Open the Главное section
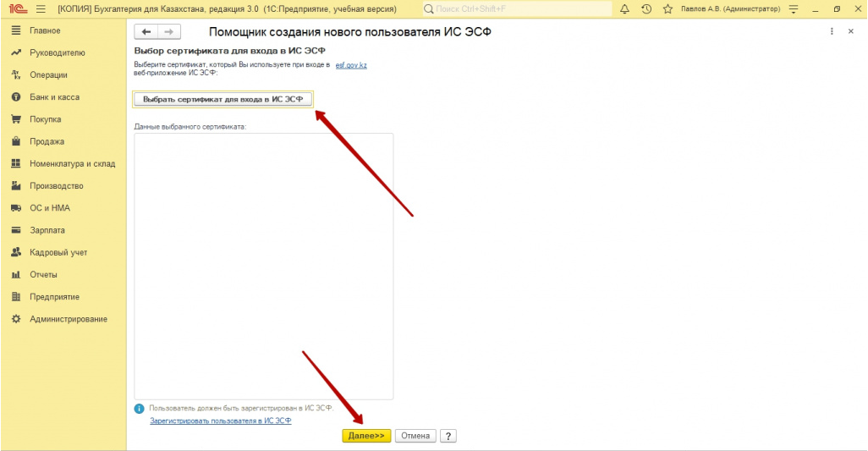This screenshot has width=868, height=451. coord(45,30)
